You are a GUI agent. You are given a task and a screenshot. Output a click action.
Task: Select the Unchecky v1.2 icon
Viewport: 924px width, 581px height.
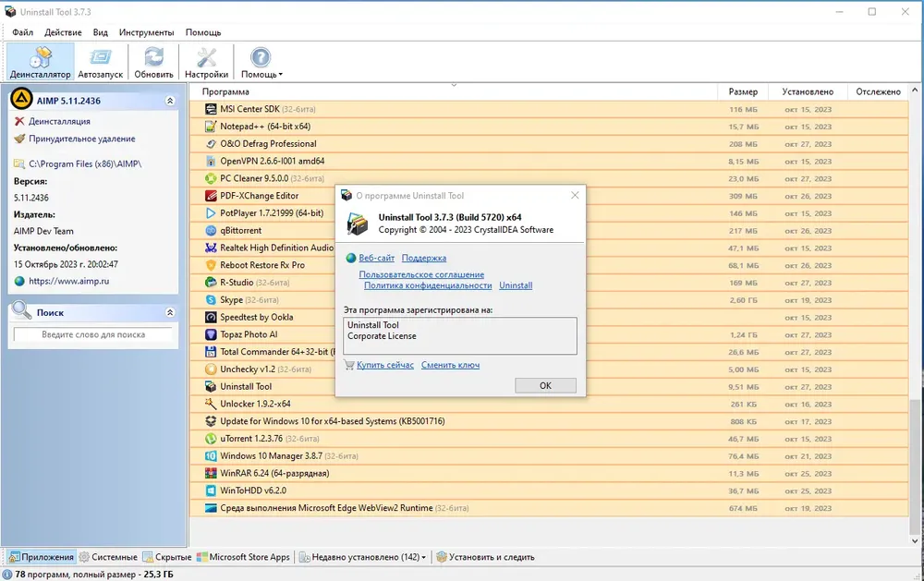(211, 369)
